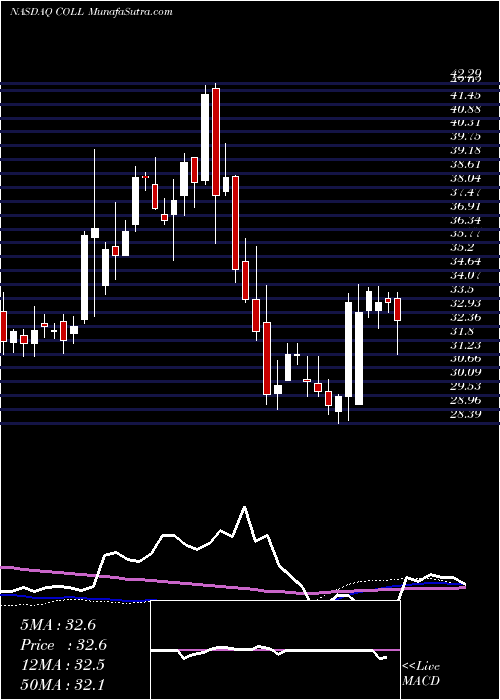
Task: Click the tallest red candlestick at the peak
Action: [x=216, y=142]
